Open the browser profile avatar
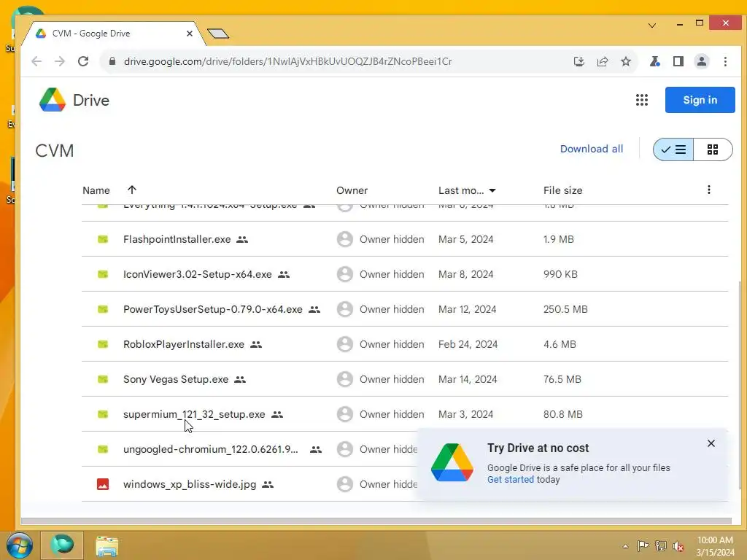This screenshot has height=560, width=747. 702,61
